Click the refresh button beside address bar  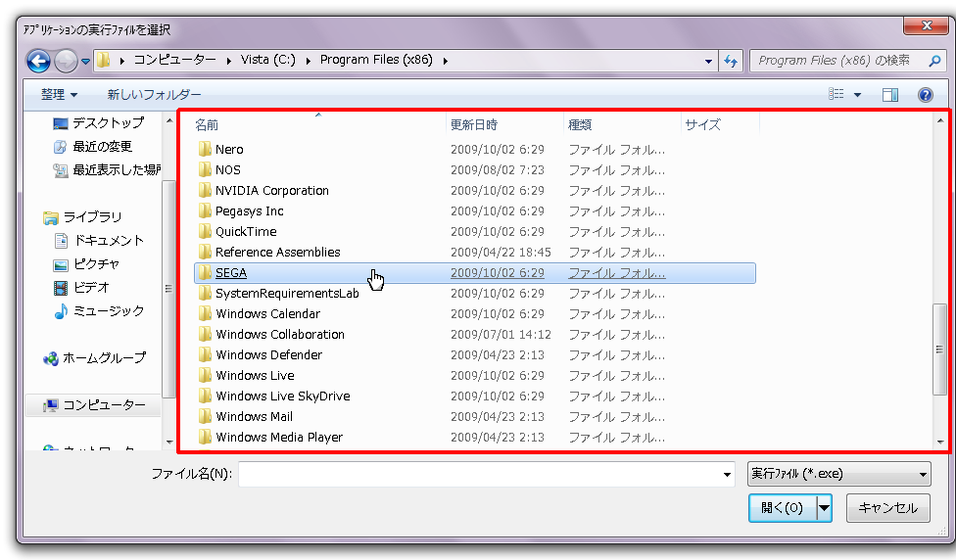click(x=731, y=61)
